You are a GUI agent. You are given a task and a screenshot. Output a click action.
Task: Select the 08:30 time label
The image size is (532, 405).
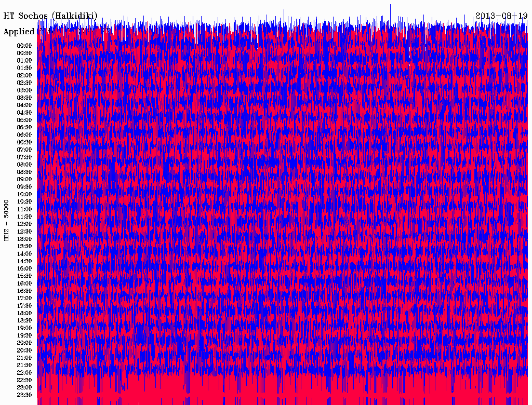(x=24, y=172)
